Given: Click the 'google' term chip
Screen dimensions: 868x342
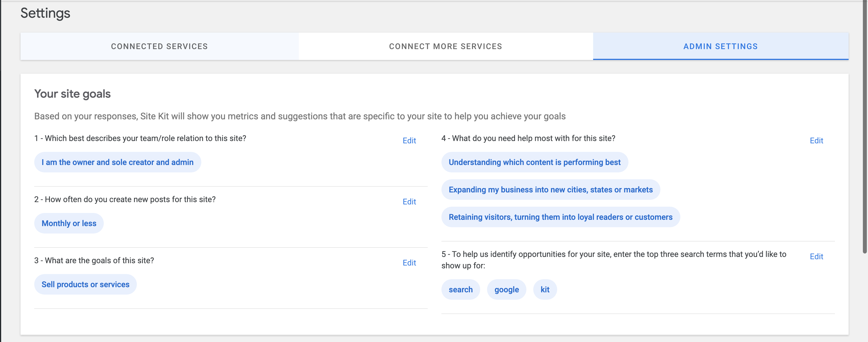Looking at the screenshot, I should 506,289.
